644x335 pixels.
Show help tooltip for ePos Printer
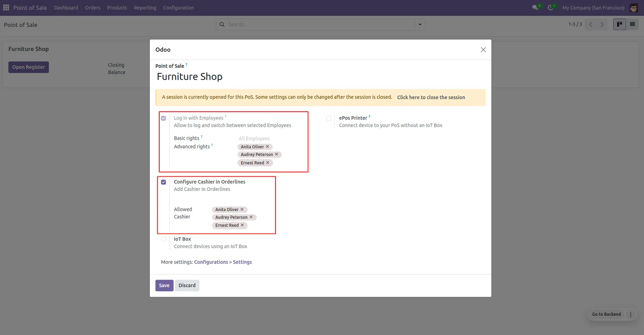point(369,117)
